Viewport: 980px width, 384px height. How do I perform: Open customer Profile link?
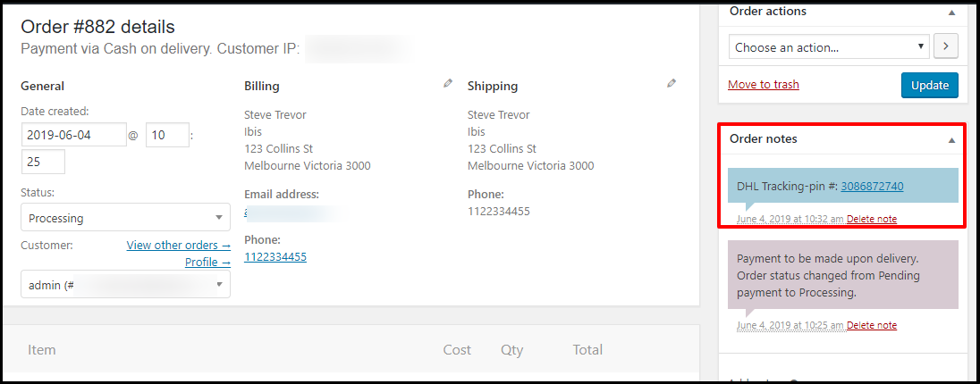[x=207, y=263]
